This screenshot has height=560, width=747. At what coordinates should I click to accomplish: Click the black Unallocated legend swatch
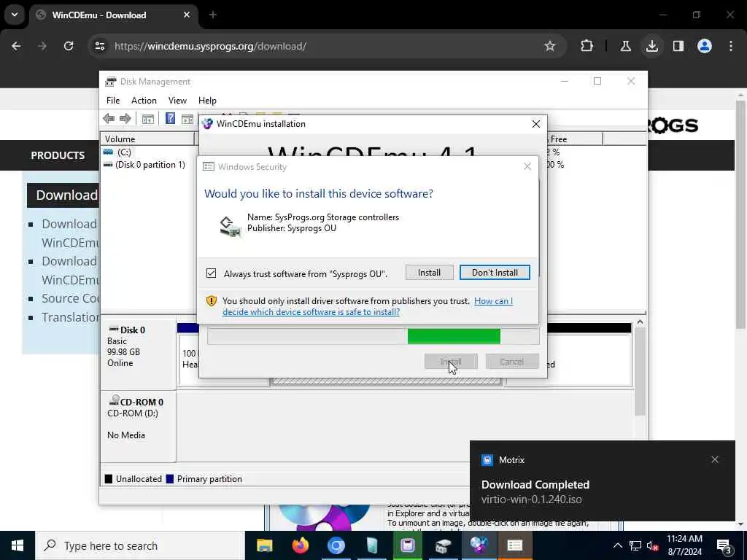(109, 479)
